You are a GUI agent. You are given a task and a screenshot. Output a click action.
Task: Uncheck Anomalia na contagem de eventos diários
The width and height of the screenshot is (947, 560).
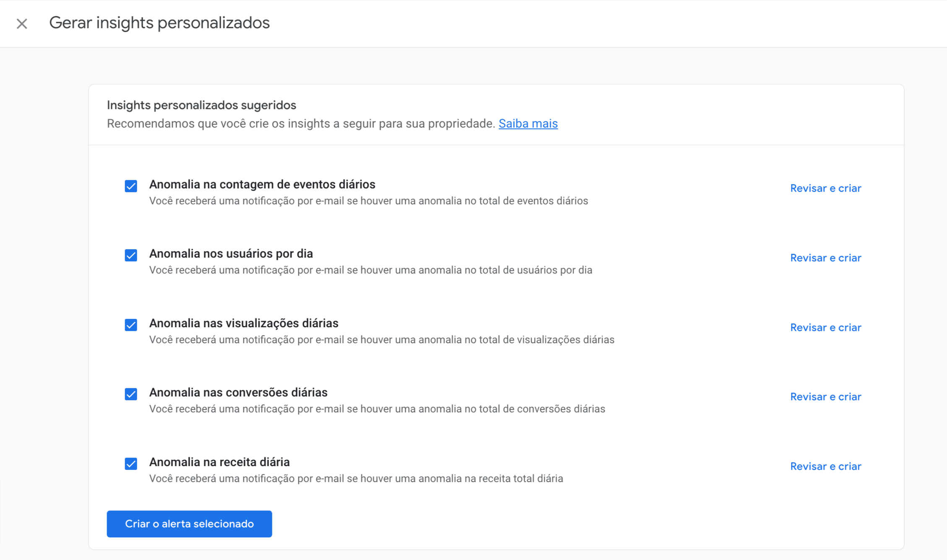[x=130, y=186]
